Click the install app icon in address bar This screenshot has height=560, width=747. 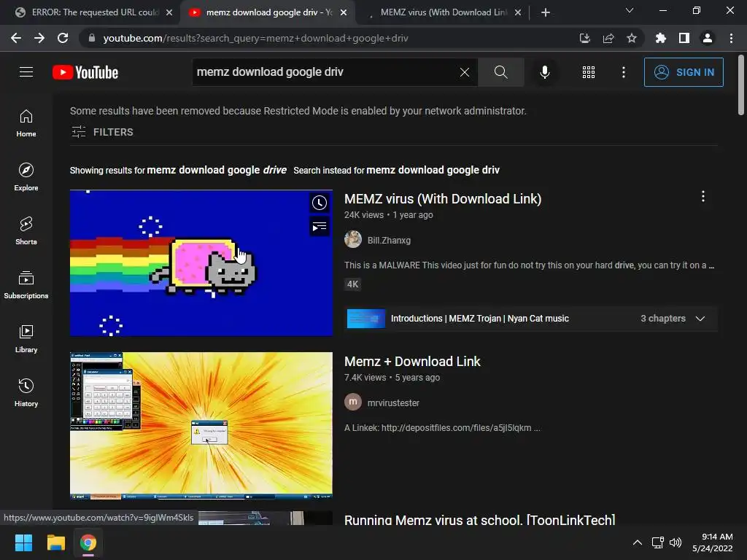click(x=584, y=38)
